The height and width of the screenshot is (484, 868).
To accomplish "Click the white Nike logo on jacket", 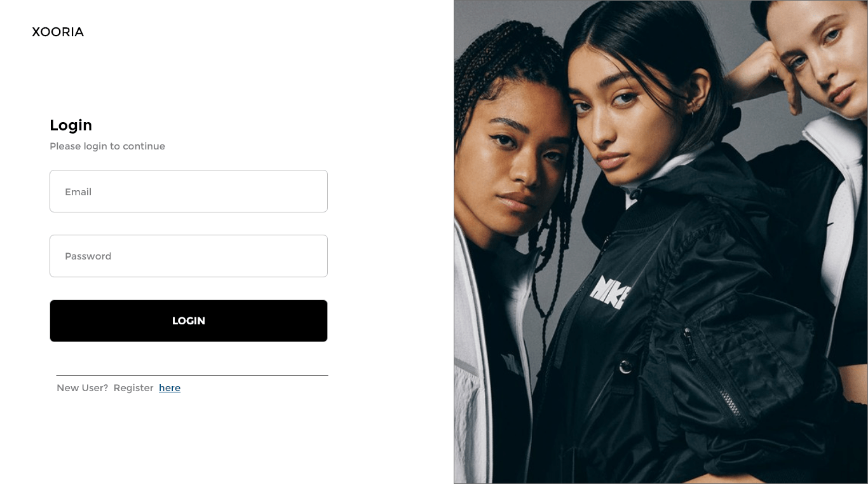I will 610,291.
